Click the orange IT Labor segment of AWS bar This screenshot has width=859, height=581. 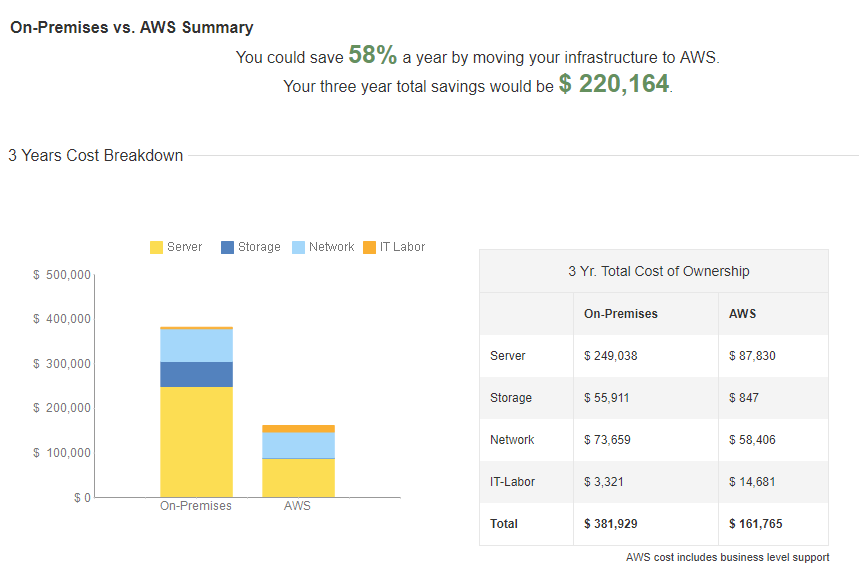tap(299, 429)
